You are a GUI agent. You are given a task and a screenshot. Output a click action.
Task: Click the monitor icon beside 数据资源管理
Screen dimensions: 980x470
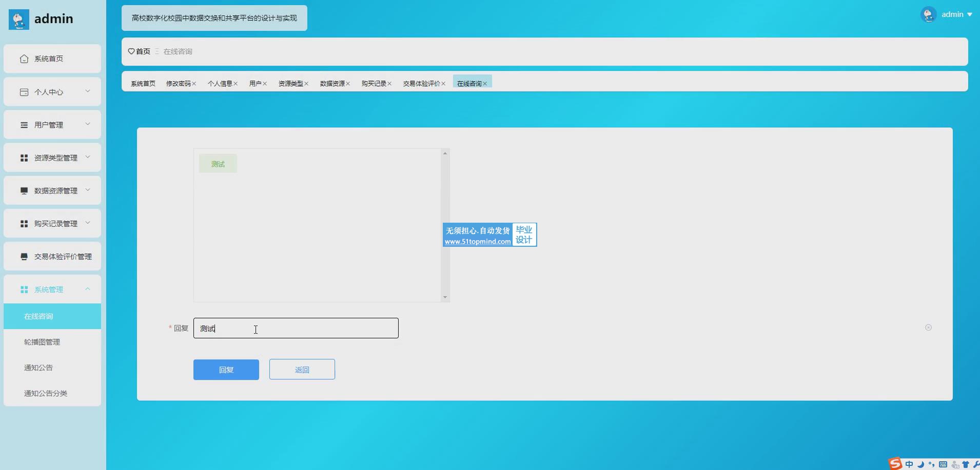pos(24,191)
